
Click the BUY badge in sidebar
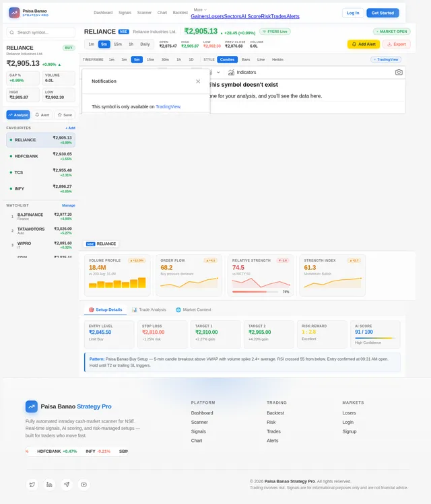coord(69,48)
